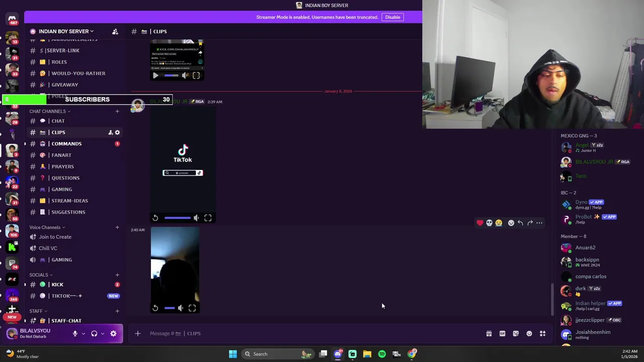
Task: React with the skull emoji
Action: point(489,223)
